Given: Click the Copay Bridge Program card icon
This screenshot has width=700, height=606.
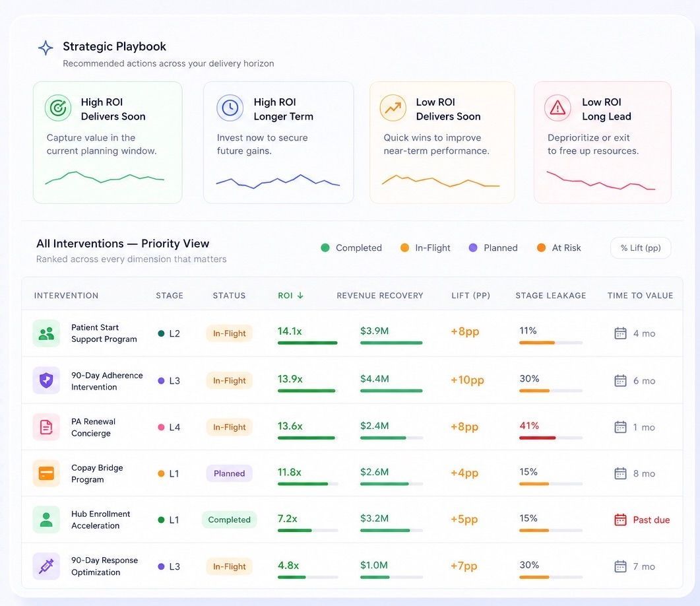Looking at the screenshot, I should [x=46, y=473].
